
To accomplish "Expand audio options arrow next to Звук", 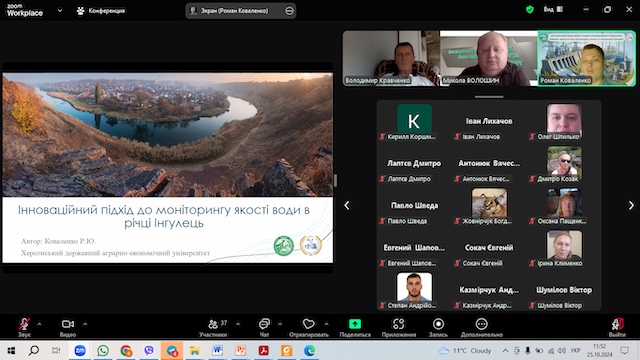I will point(39,324).
